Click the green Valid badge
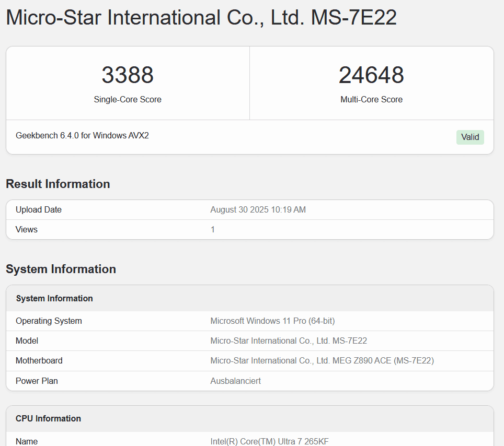 tap(470, 137)
